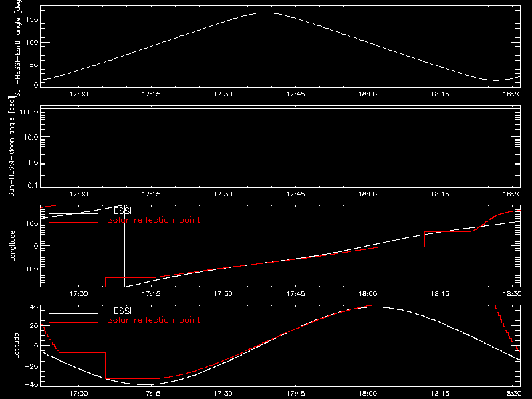
Task: Click the 40 tick label on the Latitude axis
Action: click(x=34, y=307)
